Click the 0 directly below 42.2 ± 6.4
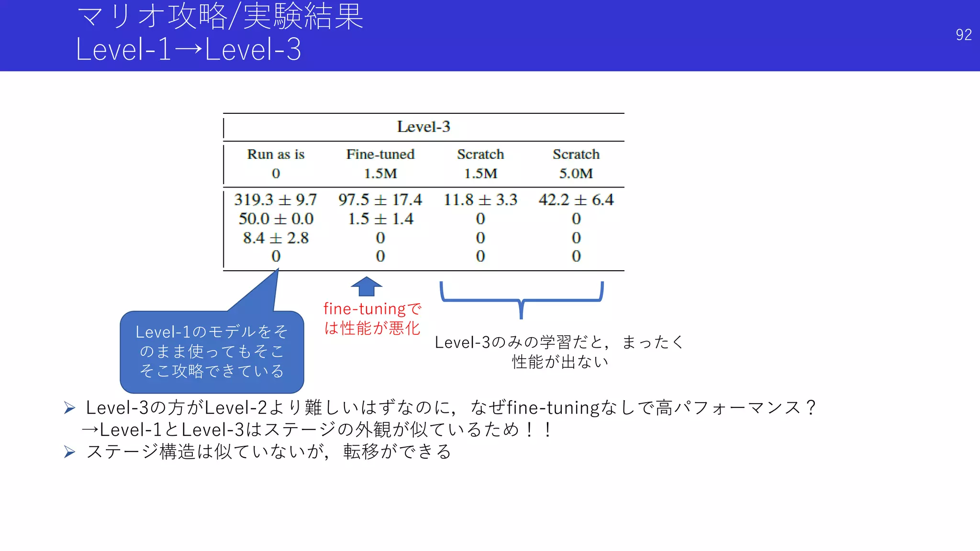 click(576, 219)
